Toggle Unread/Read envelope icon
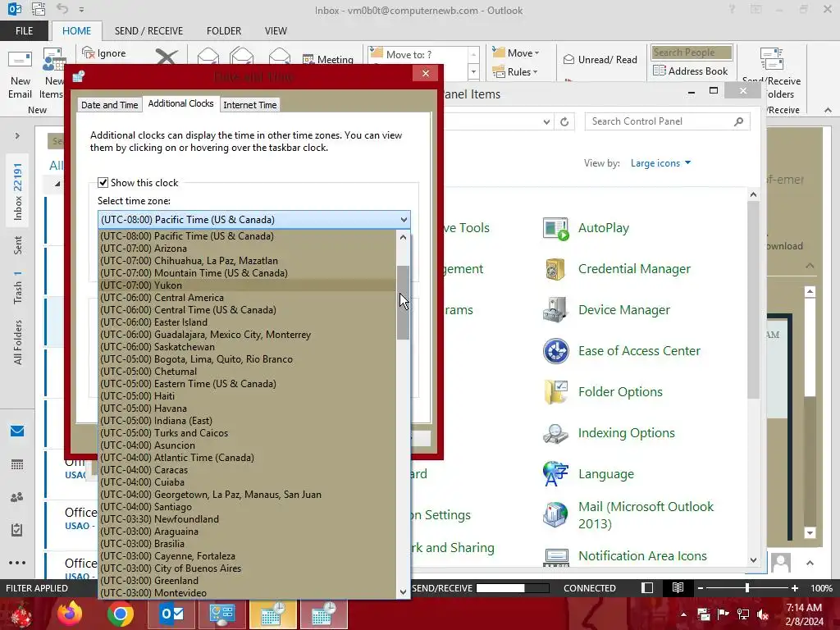The image size is (840, 630). pyautogui.click(x=569, y=59)
